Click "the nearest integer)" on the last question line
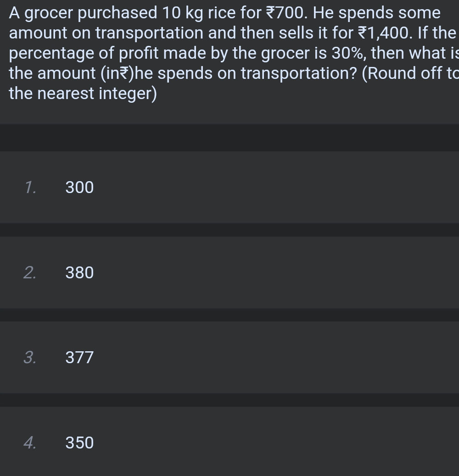 (83, 94)
